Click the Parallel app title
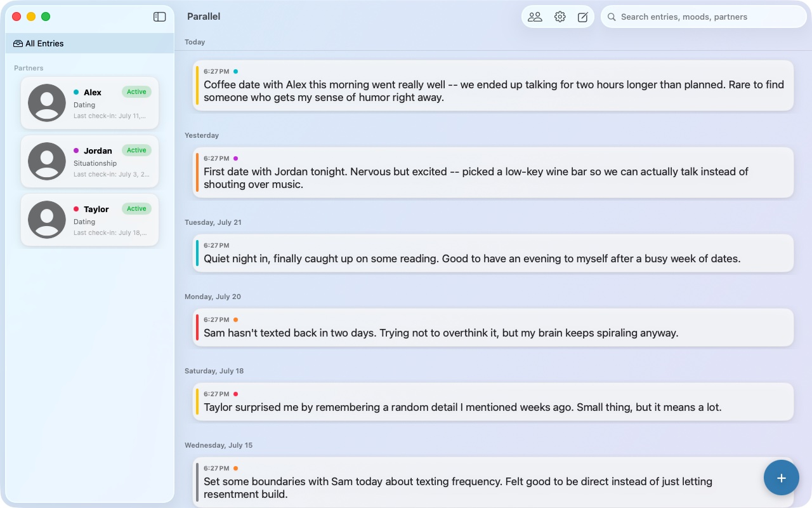 pyautogui.click(x=204, y=17)
